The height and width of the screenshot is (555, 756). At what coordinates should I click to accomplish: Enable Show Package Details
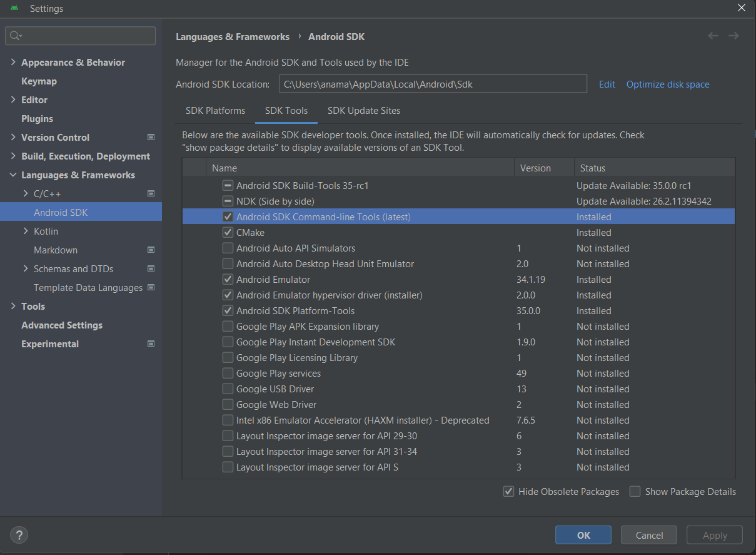pos(635,491)
